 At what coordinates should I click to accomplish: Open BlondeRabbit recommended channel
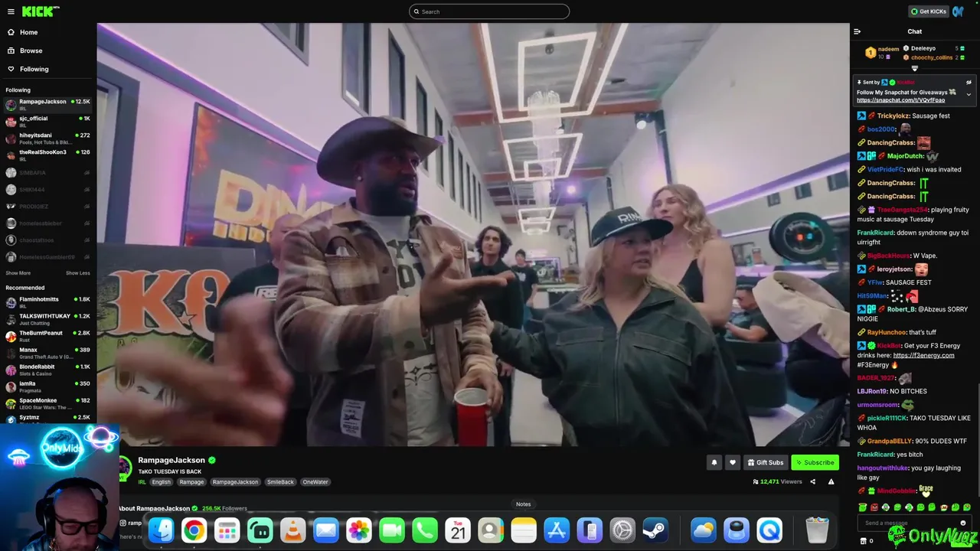pyautogui.click(x=47, y=370)
